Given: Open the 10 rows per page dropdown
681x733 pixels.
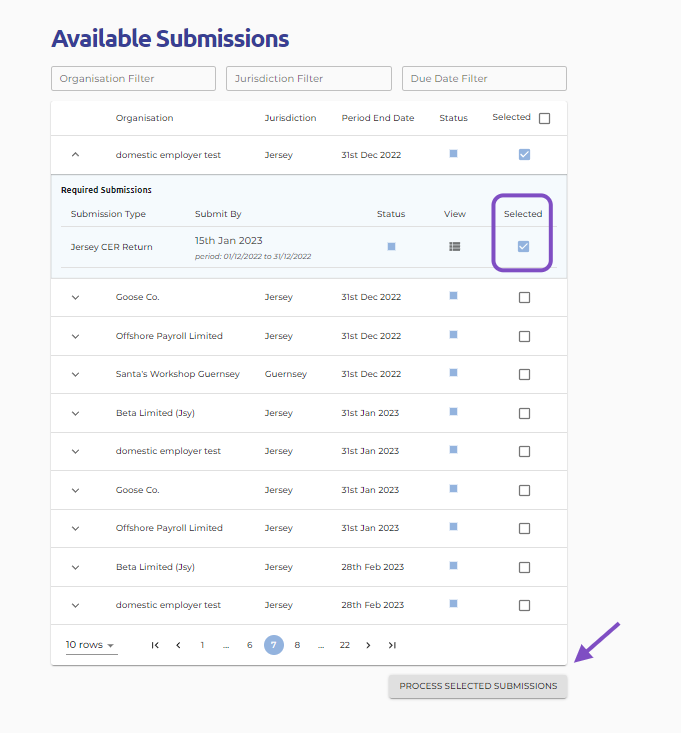Looking at the screenshot, I should (91, 645).
